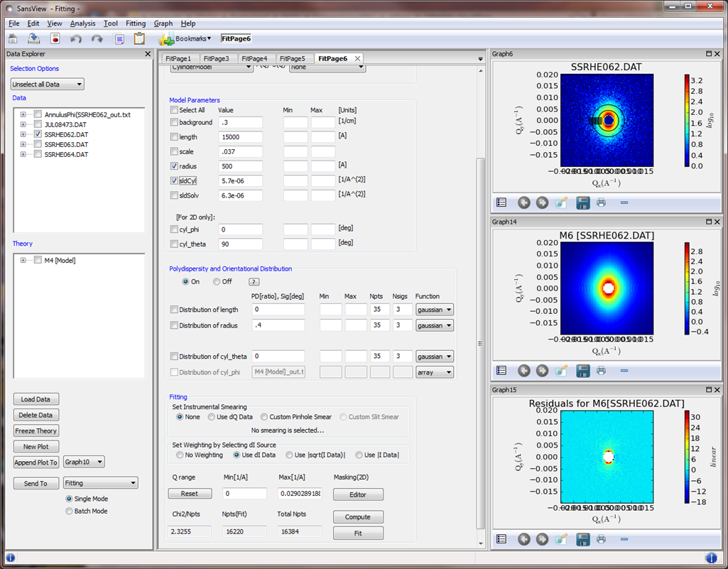
Task: Switch to the FitPage4 tab
Action: coord(254,58)
